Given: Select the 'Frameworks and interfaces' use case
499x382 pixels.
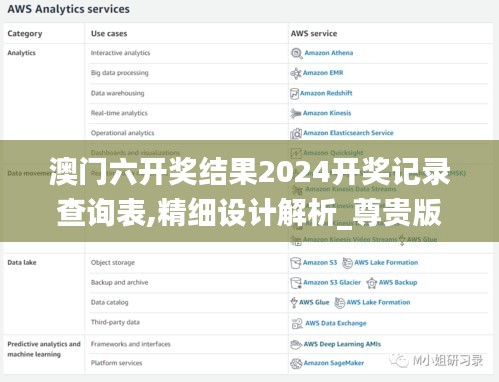Looking at the screenshot, I should coord(131,344).
